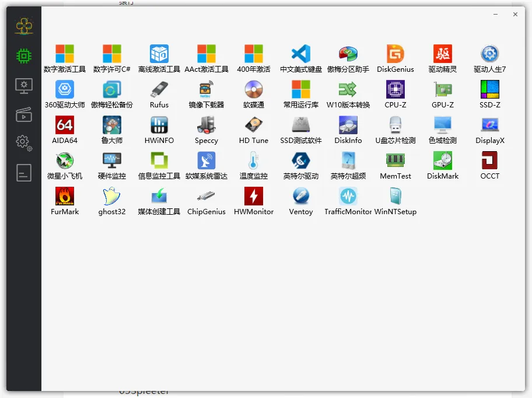Switch to monitor settings sidebar tab
The image size is (532, 398).
pos(24,86)
